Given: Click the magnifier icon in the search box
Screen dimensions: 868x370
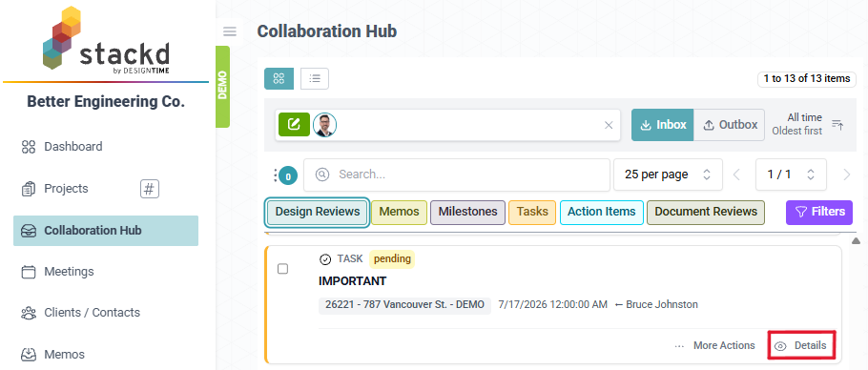Looking at the screenshot, I should click(321, 175).
